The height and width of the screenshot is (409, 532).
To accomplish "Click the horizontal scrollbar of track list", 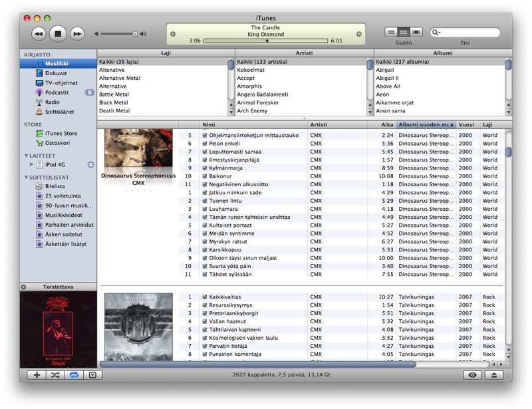I will tap(258, 364).
